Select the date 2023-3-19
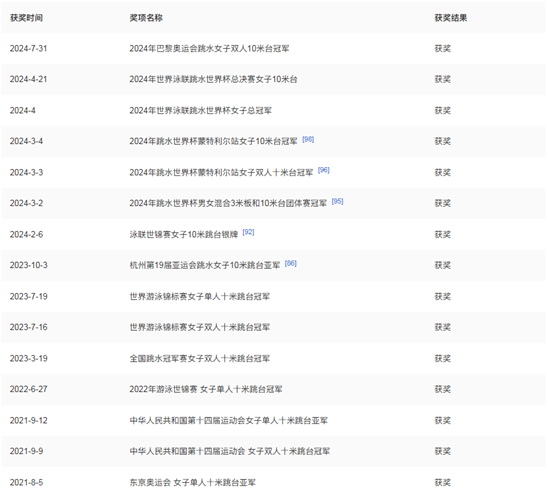The width and height of the screenshot is (548, 496). 29,358
